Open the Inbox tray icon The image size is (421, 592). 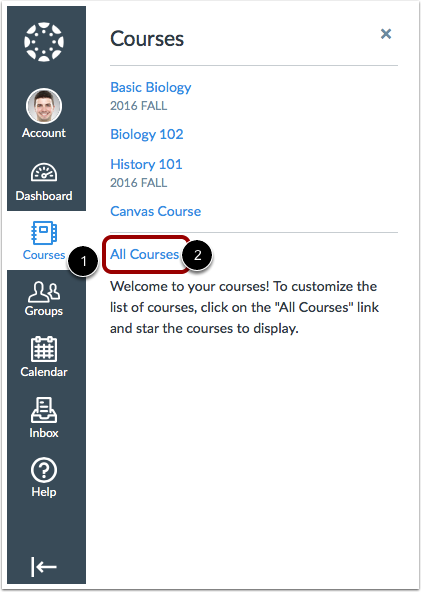pos(44,410)
